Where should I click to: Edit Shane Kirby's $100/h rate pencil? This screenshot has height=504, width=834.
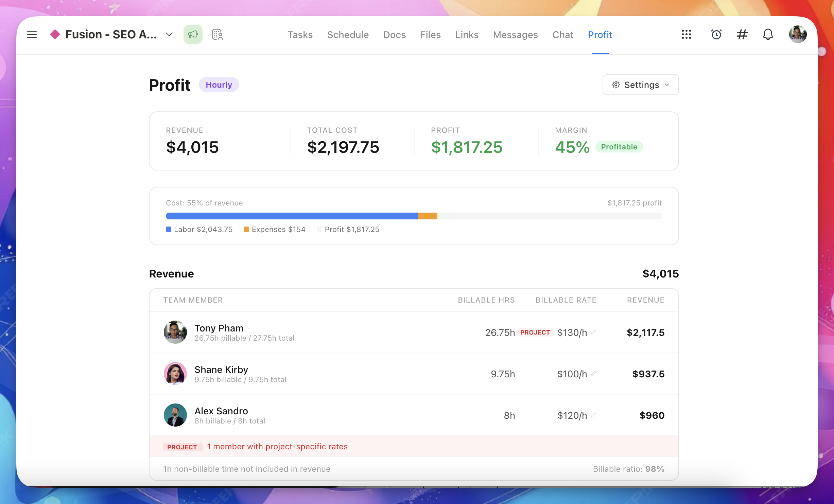593,374
